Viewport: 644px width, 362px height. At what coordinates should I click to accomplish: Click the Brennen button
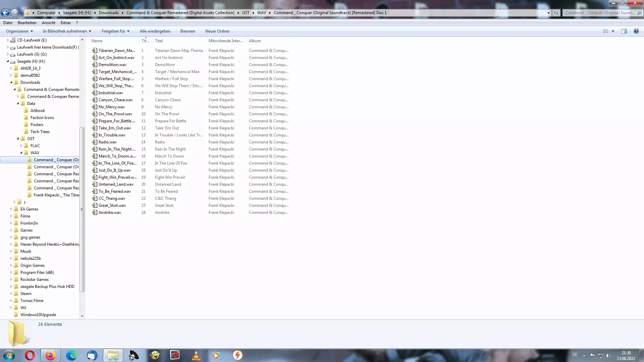click(x=188, y=31)
